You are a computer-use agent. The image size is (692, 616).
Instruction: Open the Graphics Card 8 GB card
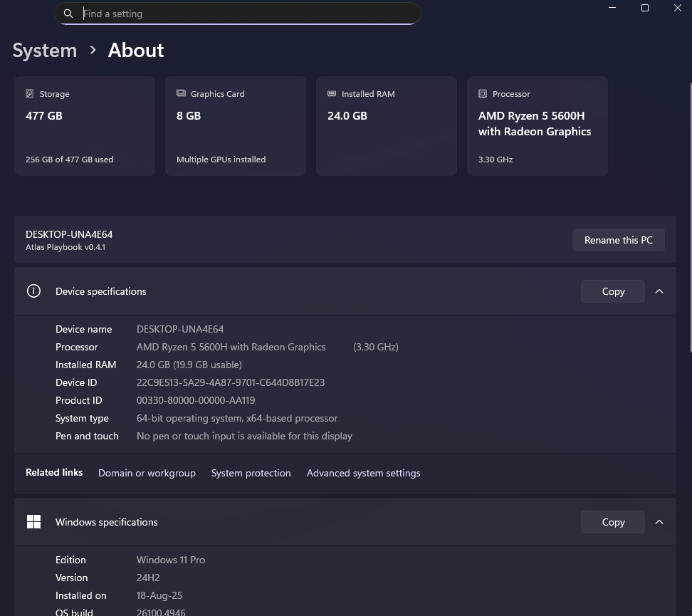tap(236, 126)
